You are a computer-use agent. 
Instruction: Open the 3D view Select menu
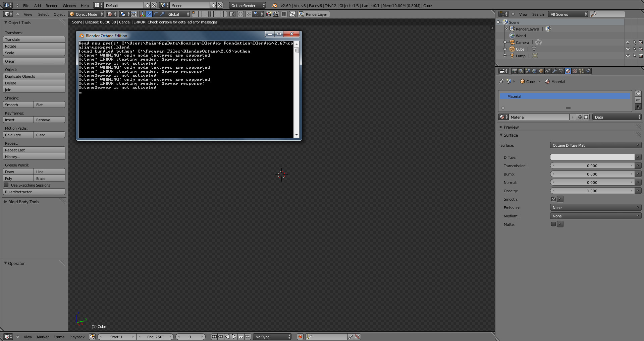(43, 14)
